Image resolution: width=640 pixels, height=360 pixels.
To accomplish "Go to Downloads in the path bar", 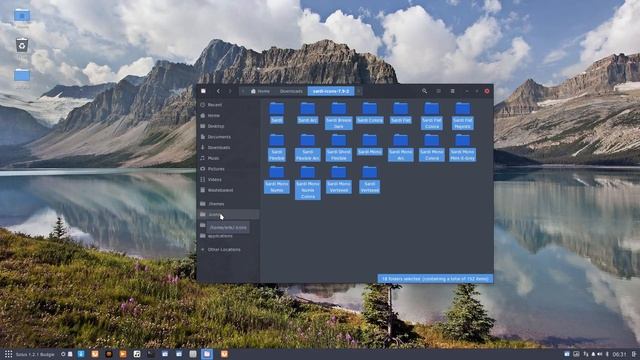I will 291,91.
